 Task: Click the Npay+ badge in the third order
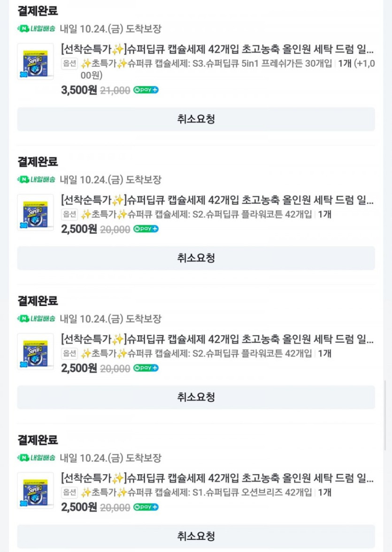[146, 368]
